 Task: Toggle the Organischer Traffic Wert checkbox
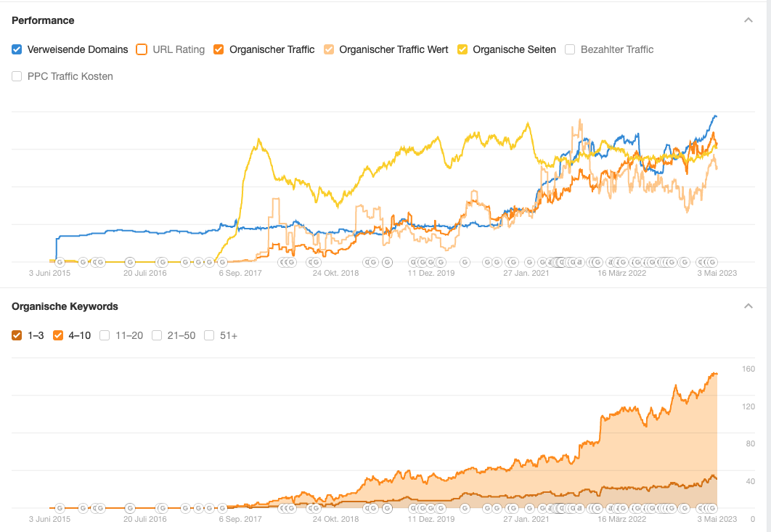[x=328, y=49]
